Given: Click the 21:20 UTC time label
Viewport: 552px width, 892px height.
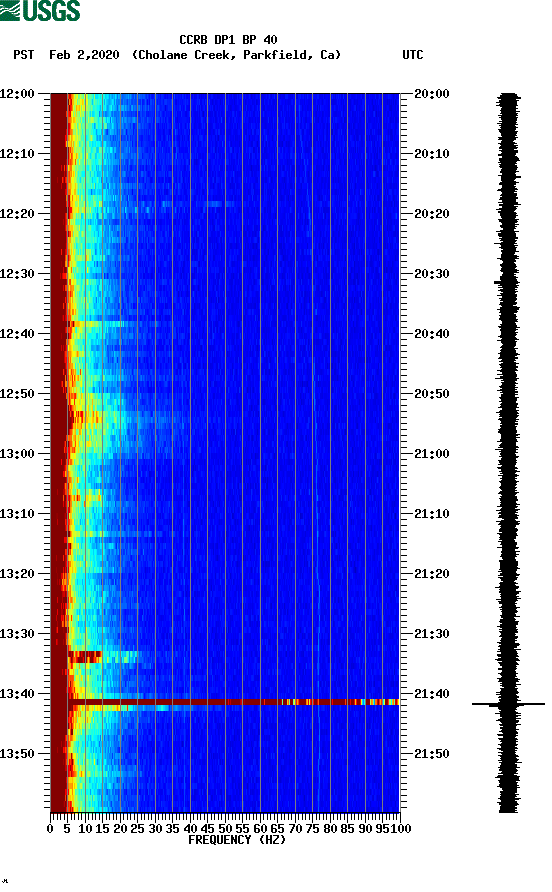Looking at the screenshot, I should tap(431, 574).
